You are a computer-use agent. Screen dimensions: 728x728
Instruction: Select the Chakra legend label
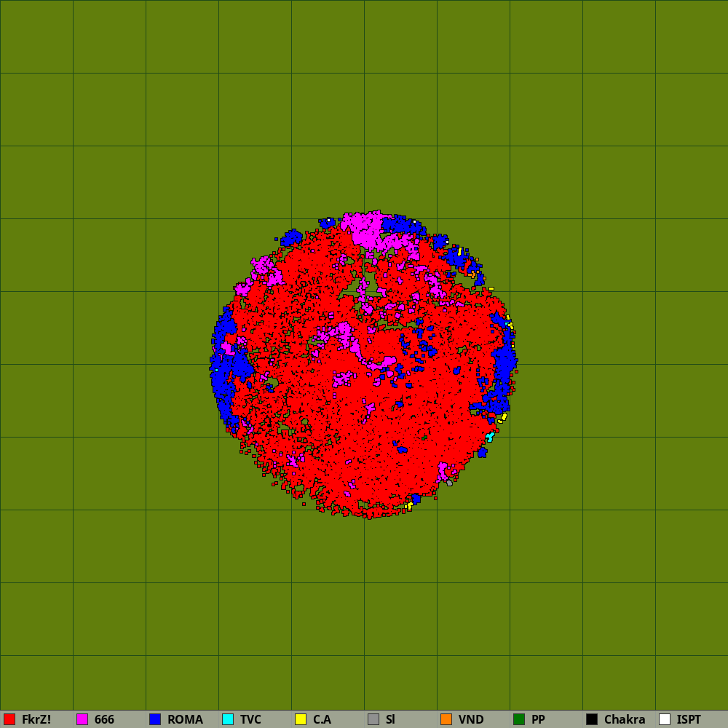coord(625,719)
